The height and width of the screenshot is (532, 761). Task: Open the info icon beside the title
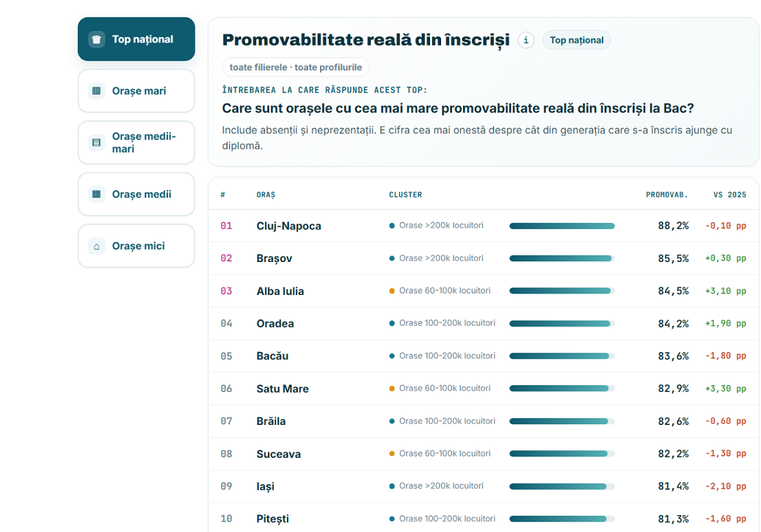coord(526,40)
